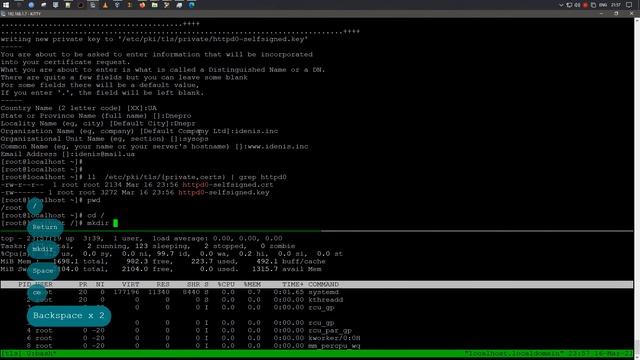Click the 'cd /' command line
This screenshot has height=360, width=640.
(x=53, y=215)
